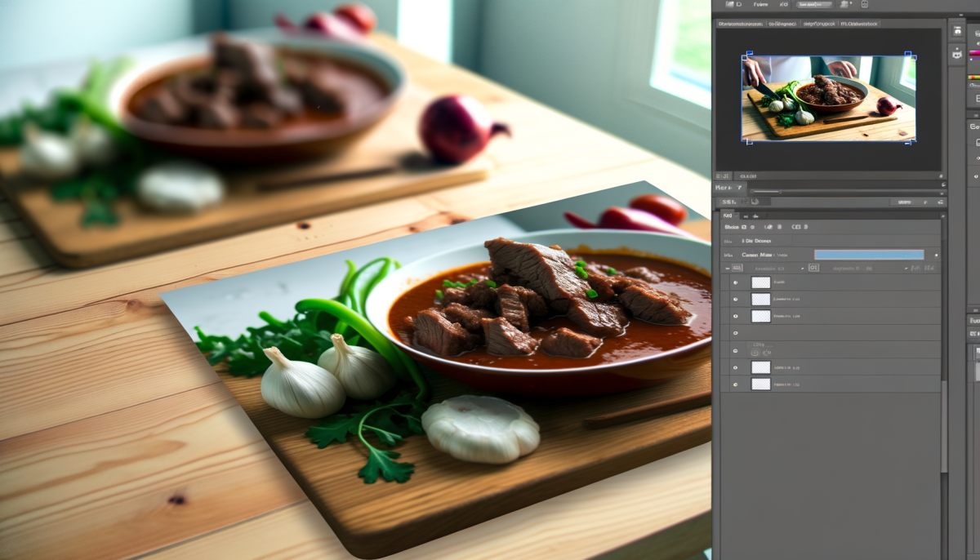
Task: Click the square icon in the middle of the filter row
Action: pos(814,267)
